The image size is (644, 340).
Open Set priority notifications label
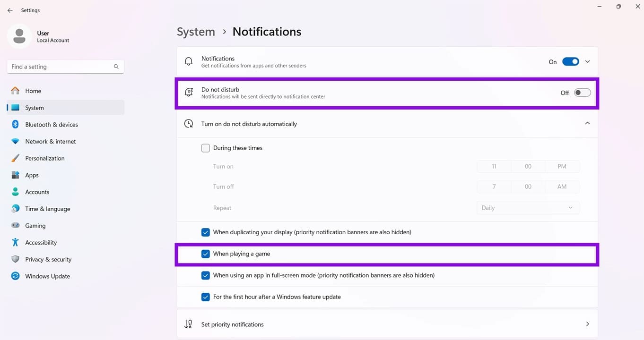(x=233, y=324)
